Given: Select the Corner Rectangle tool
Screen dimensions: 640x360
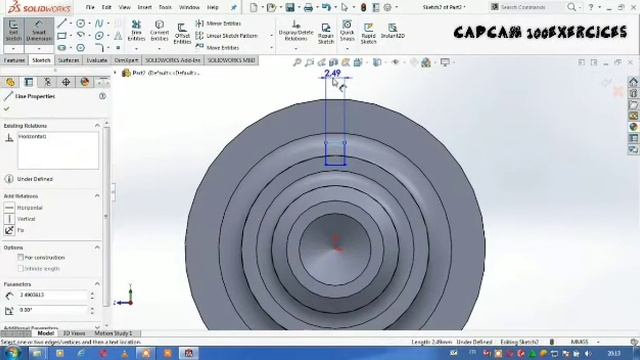Looking at the screenshot, I should (x=62, y=36).
